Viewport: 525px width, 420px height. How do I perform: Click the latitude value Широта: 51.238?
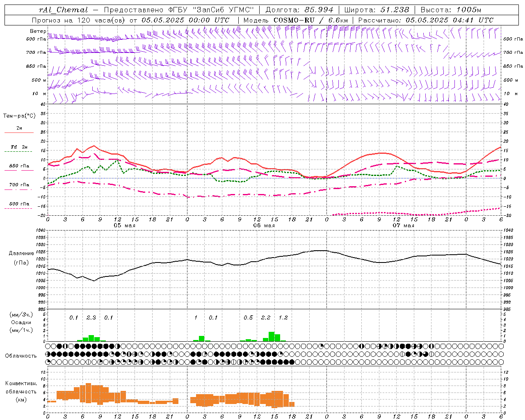point(376,10)
